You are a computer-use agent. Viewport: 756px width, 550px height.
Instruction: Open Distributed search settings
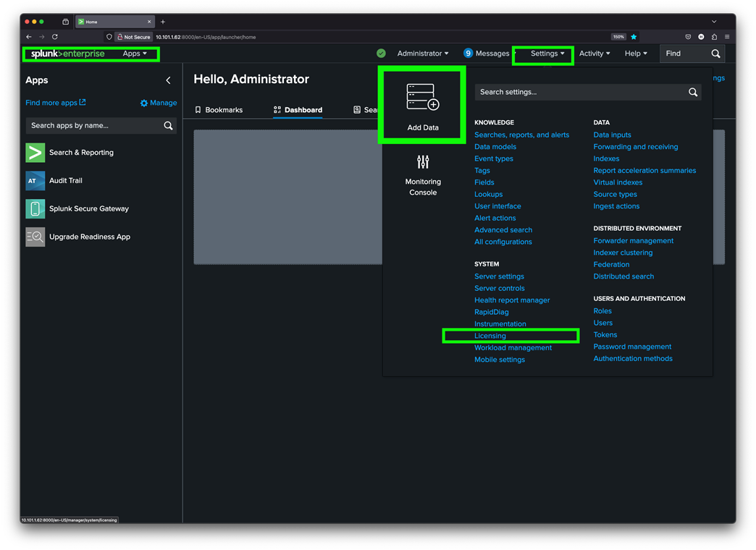[x=623, y=276]
